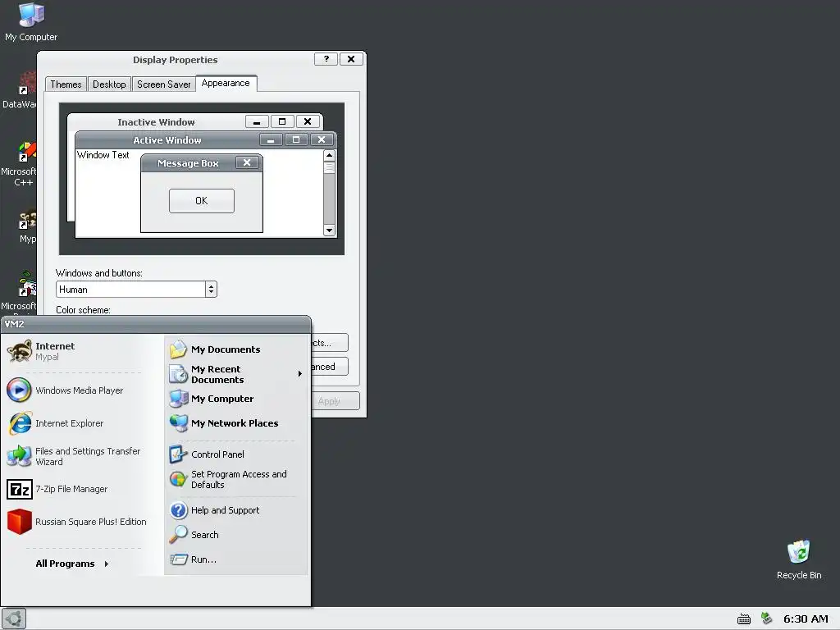Open Control Panel icon
This screenshot has height=630, width=840.
point(178,454)
